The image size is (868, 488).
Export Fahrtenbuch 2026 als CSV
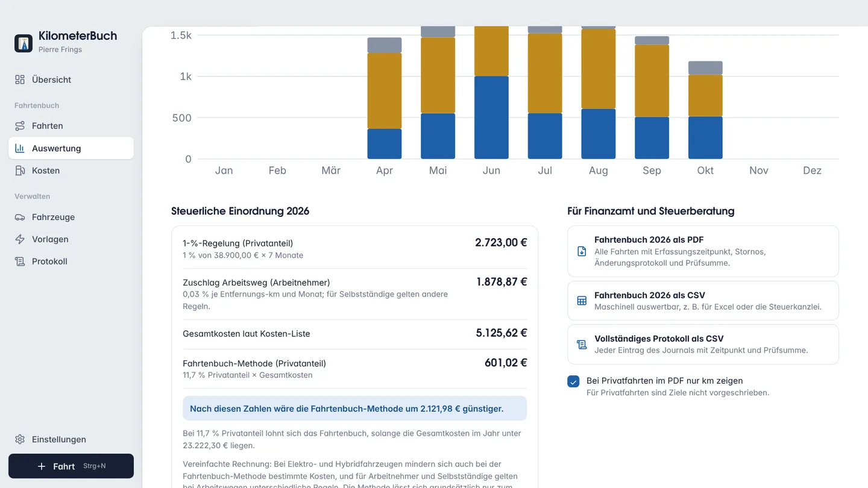click(703, 301)
